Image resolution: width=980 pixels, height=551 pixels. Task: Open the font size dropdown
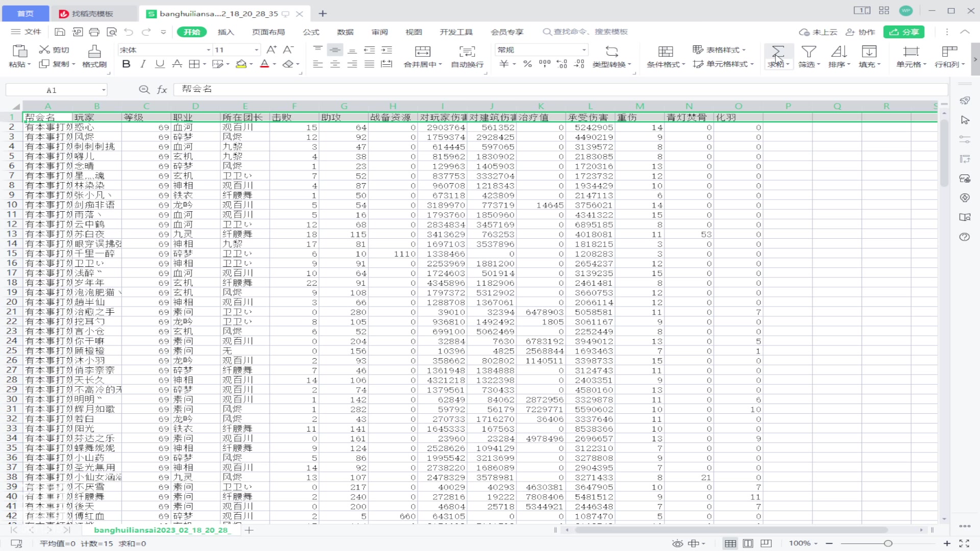click(x=256, y=50)
